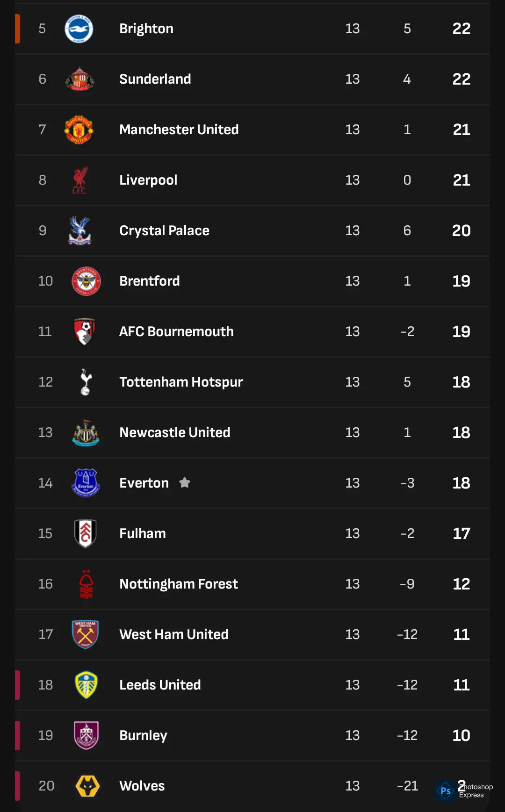
Task: Open the Nottingham Forest team page
Action: click(x=179, y=584)
